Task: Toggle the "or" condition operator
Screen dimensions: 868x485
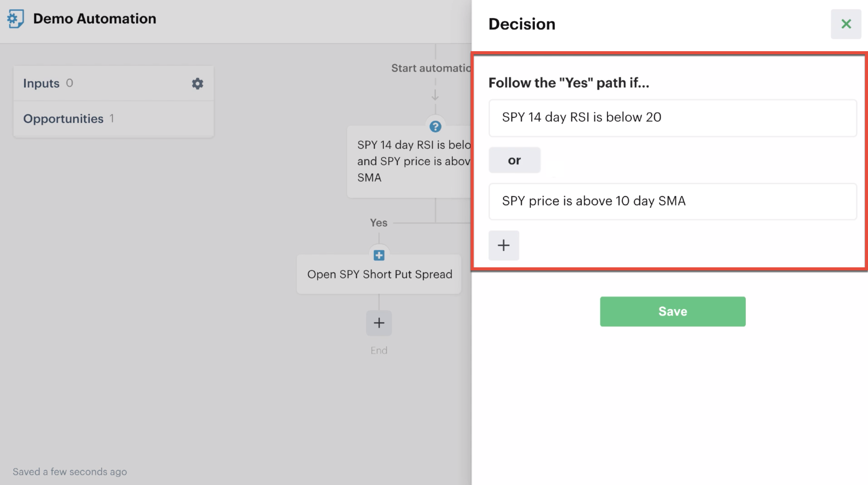Action: (514, 160)
